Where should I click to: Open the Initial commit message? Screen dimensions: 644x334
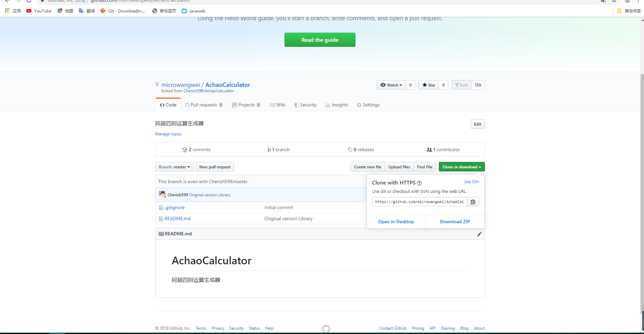[x=278, y=208]
